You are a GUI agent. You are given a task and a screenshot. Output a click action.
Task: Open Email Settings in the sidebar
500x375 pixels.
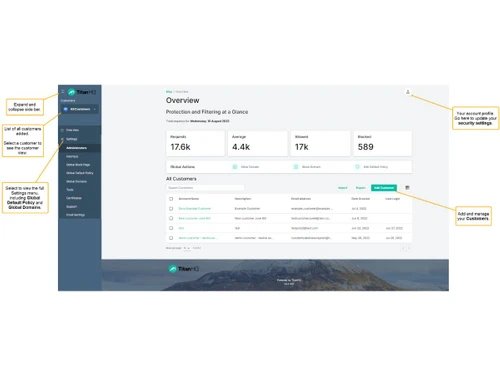pyautogui.click(x=75, y=215)
